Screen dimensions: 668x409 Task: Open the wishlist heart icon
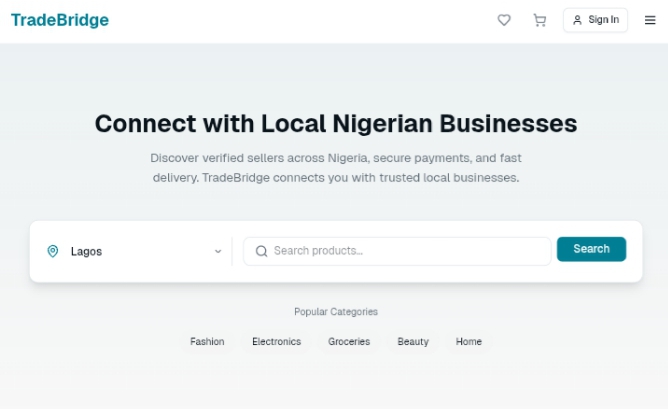(x=504, y=20)
